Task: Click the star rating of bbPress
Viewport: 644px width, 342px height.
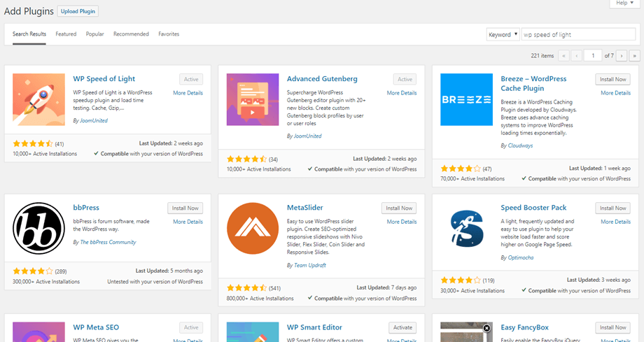Action: tap(33, 271)
